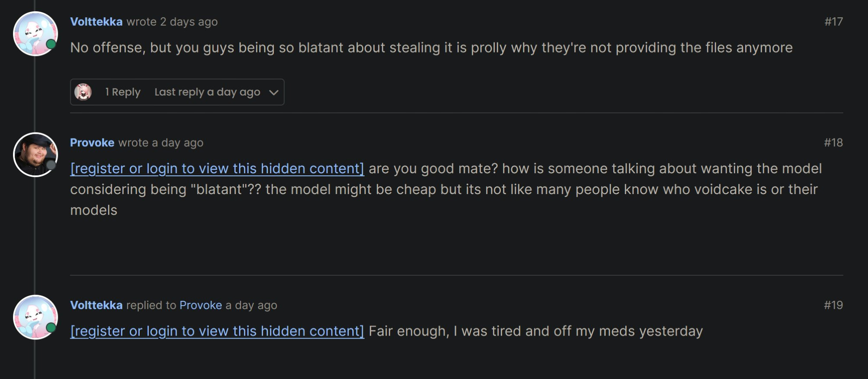Click the Volttekka username on post #17
Viewport: 868px width, 379px height.
pyautogui.click(x=96, y=22)
